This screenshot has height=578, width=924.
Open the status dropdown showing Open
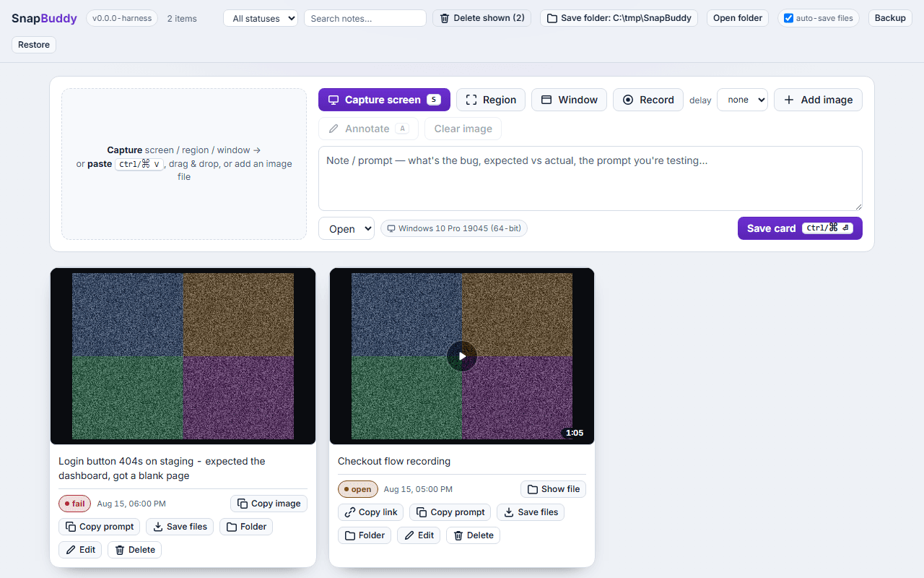pyautogui.click(x=346, y=228)
